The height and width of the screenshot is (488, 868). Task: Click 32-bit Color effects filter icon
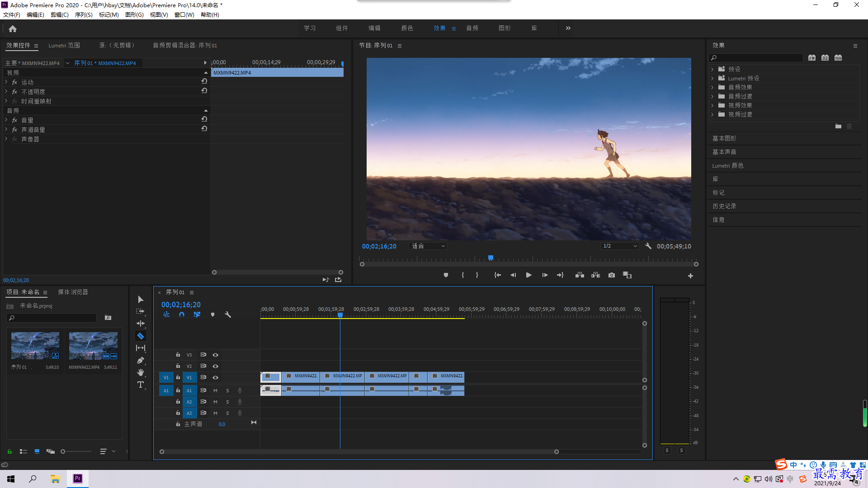[x=825, y=58]
